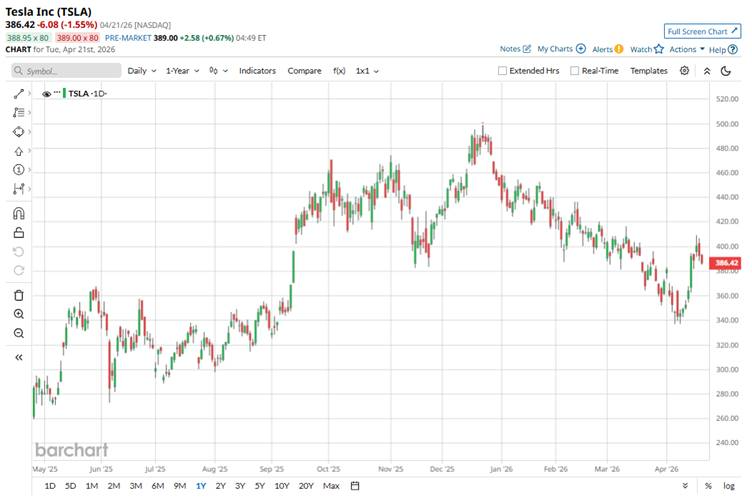Image resolution: width=752 pixels, height=503 pixels.
Task: Select the 5Y range
Action: pyautogui.click(x=259, y=486)
